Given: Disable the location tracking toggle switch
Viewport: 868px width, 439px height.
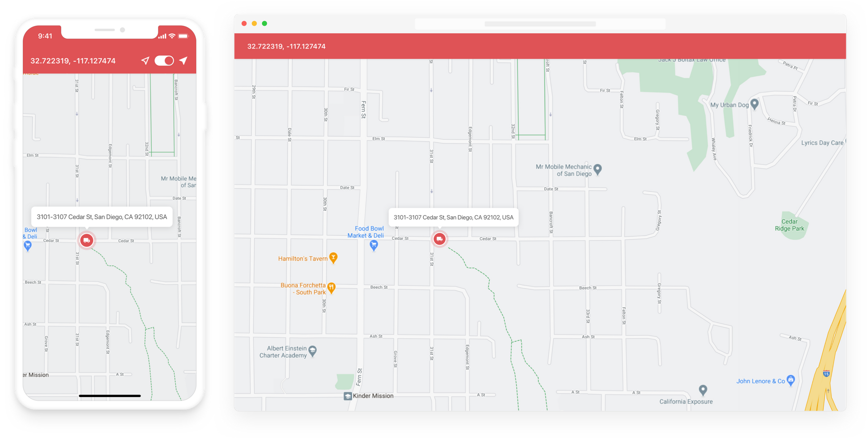Looking at the screenshot, I should (x=165, y=61).
